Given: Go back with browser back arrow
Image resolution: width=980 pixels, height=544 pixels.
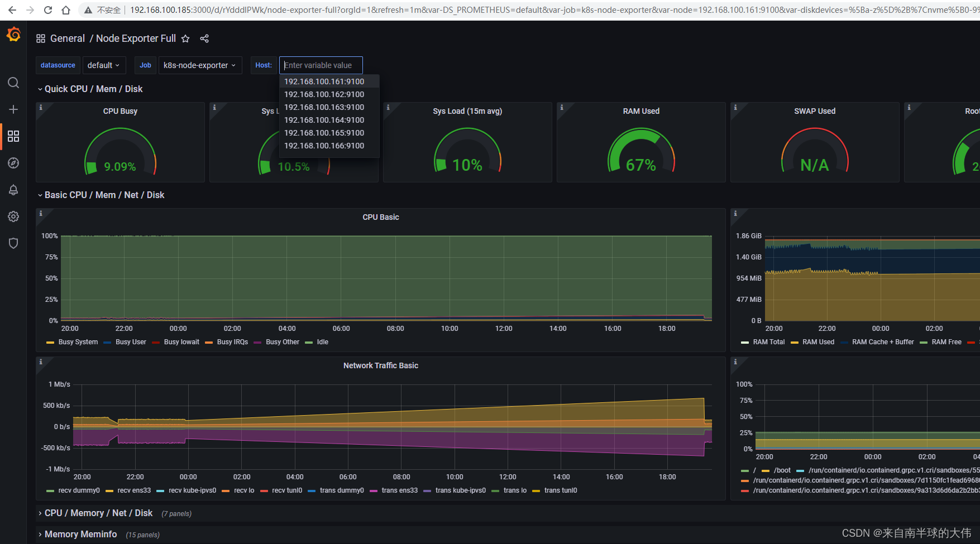Looking at the screenshot, I should 12,10.
